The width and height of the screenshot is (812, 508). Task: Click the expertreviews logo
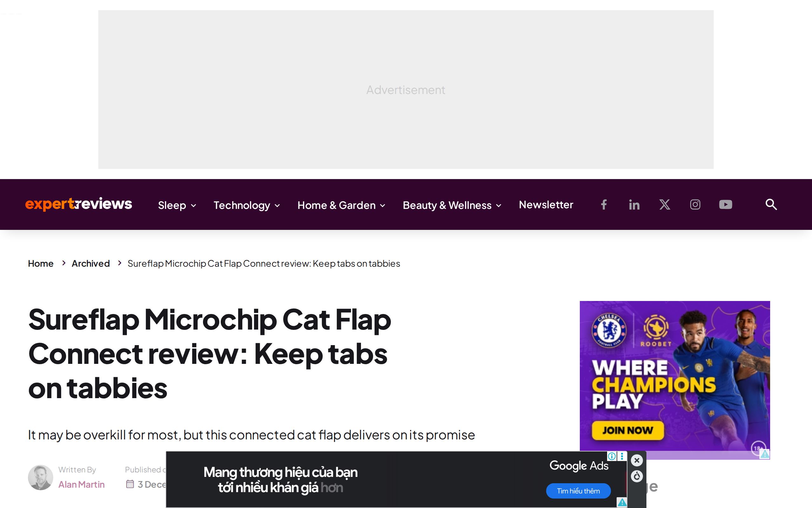[79, 204]
